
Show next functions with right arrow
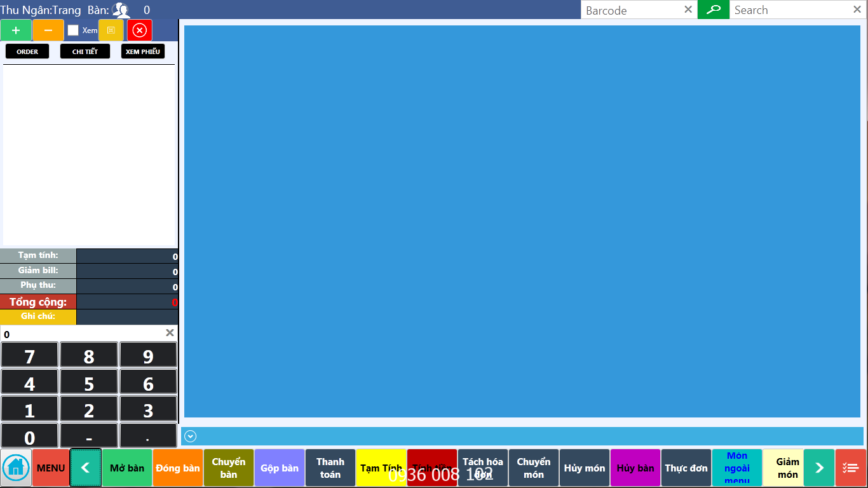coord(819,468)
